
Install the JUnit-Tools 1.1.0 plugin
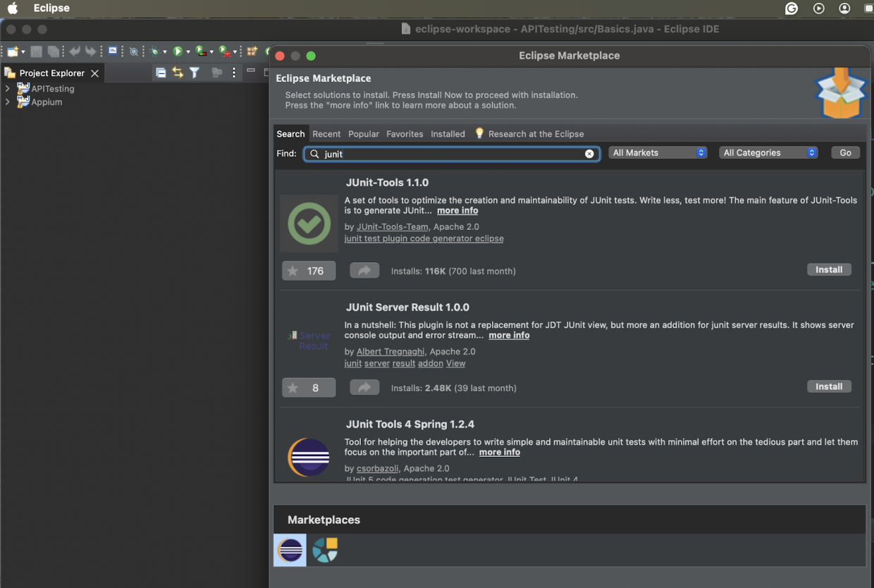point(829,269)
